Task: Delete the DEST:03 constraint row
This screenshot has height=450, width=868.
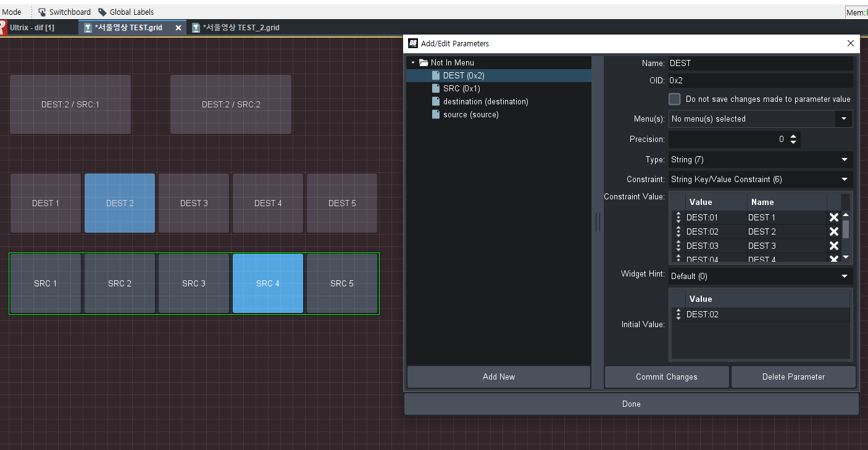Action: click(833, 246)
